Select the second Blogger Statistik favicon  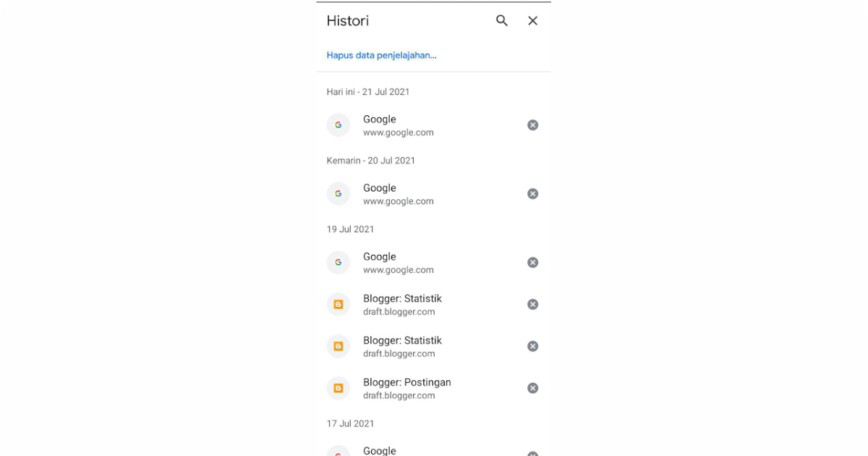(338, 346)
